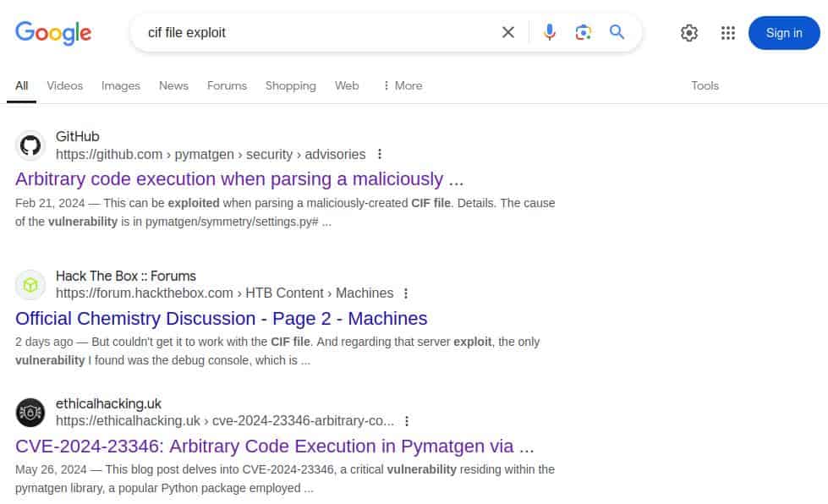Open Google Lens image search icon
828x504 pixels.
pos(583,33)
